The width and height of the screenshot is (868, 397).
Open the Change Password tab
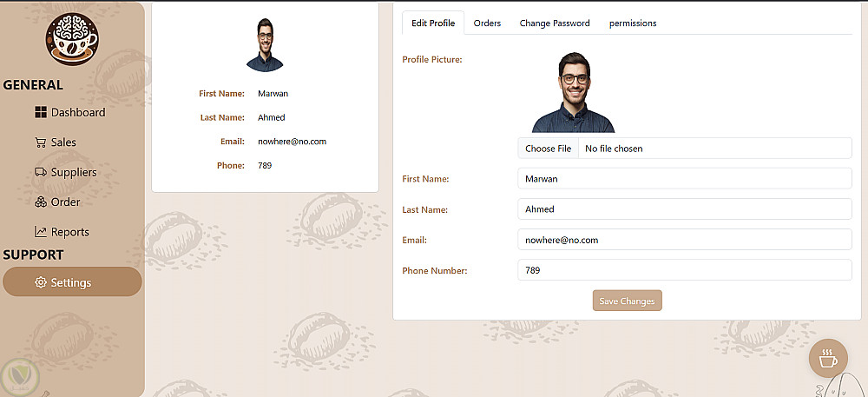click(x=555, y=23)
